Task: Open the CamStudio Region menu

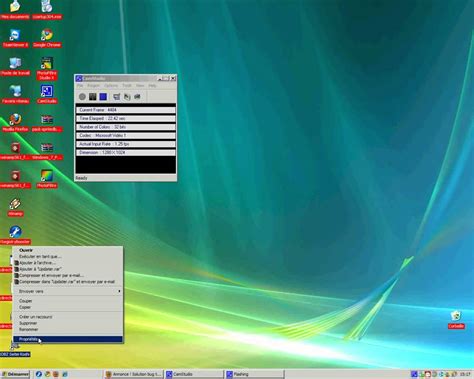Action: pyautogui.click(x=94, y=86)
